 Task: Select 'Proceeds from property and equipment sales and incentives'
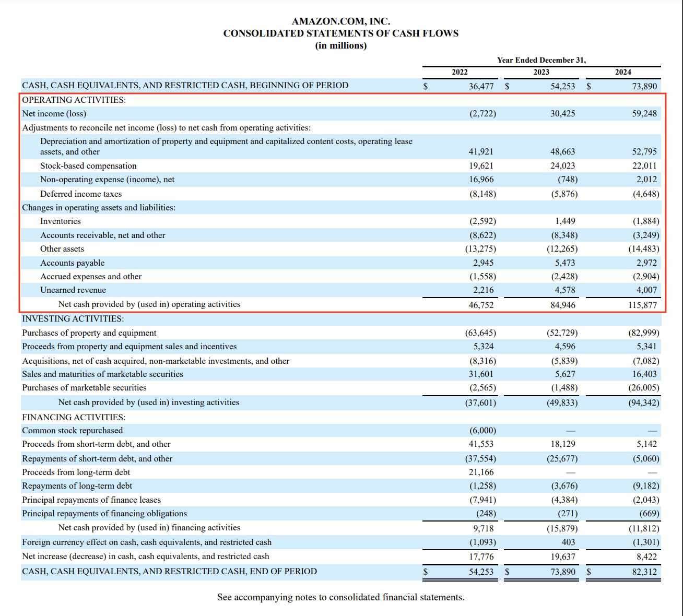coord(129,347)
